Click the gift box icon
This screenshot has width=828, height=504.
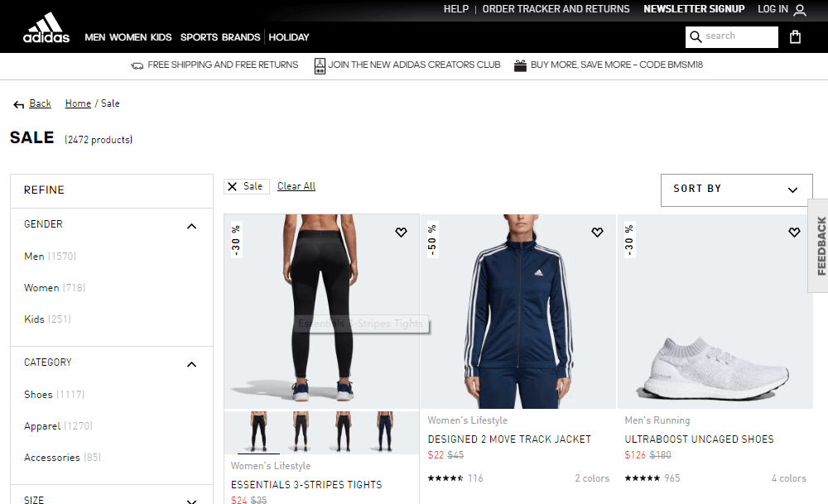coord(520,65)
